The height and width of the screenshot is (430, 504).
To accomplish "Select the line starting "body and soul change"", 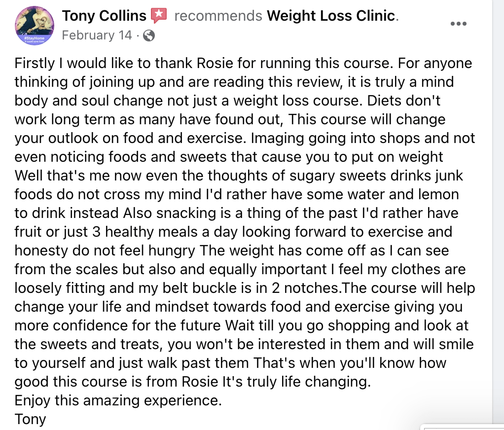I will 227,100.
